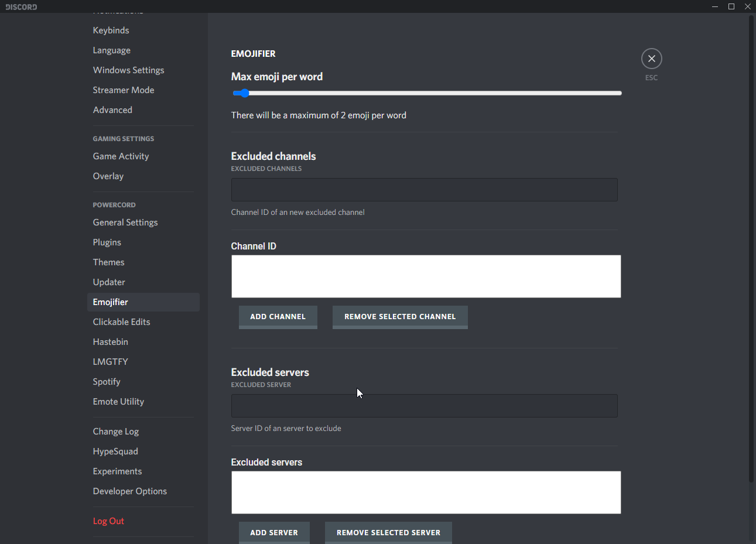Click into the Excluded Channels input field

[x=424, y=190]
